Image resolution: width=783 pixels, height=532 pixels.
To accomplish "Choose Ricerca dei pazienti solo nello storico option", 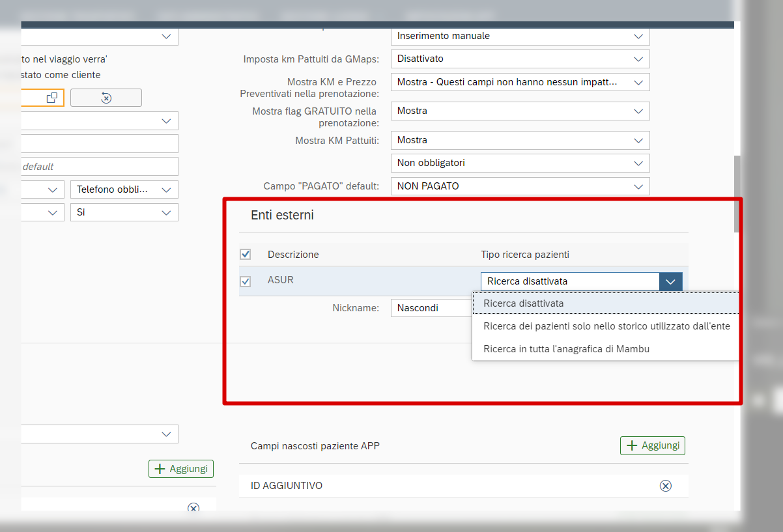I will (x=606, y=326).
